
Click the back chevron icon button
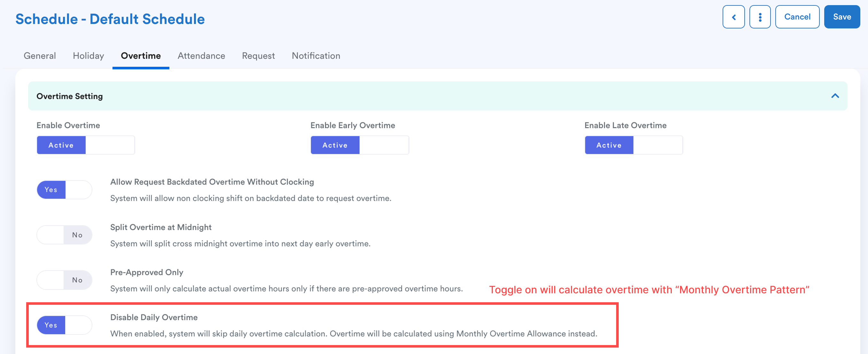point(733,17)
